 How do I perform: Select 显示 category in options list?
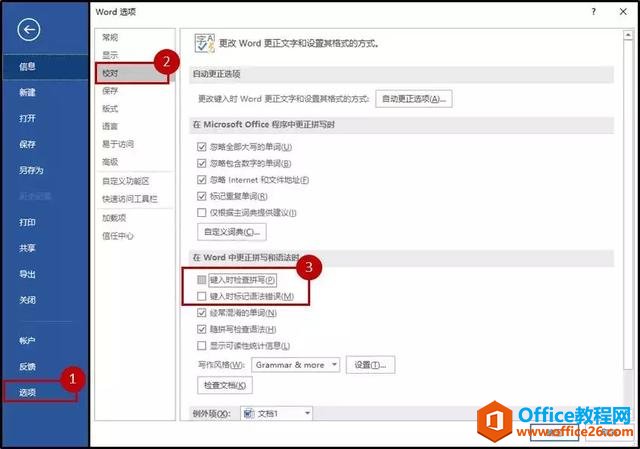click(x=110, y=55)
